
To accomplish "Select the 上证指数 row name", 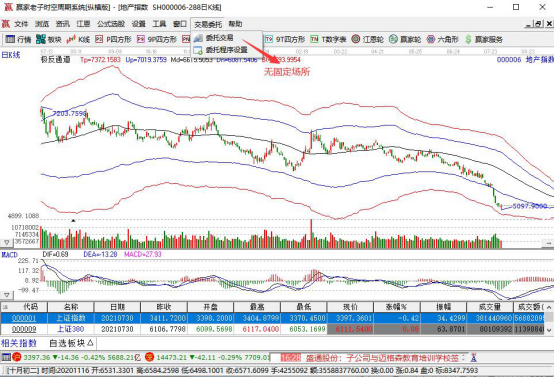I will [71, 318].
